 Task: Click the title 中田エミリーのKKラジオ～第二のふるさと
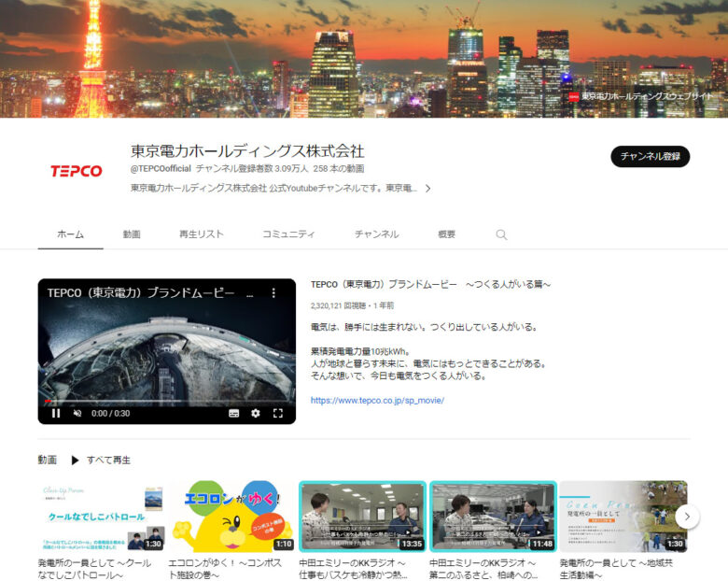pyautogui.click(x=483, y=569)
